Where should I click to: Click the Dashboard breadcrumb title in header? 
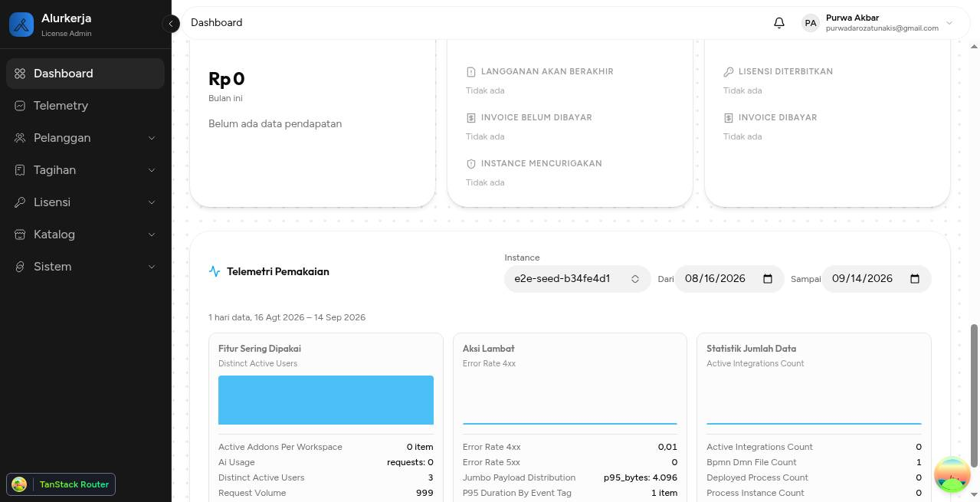tap(216, 23)
